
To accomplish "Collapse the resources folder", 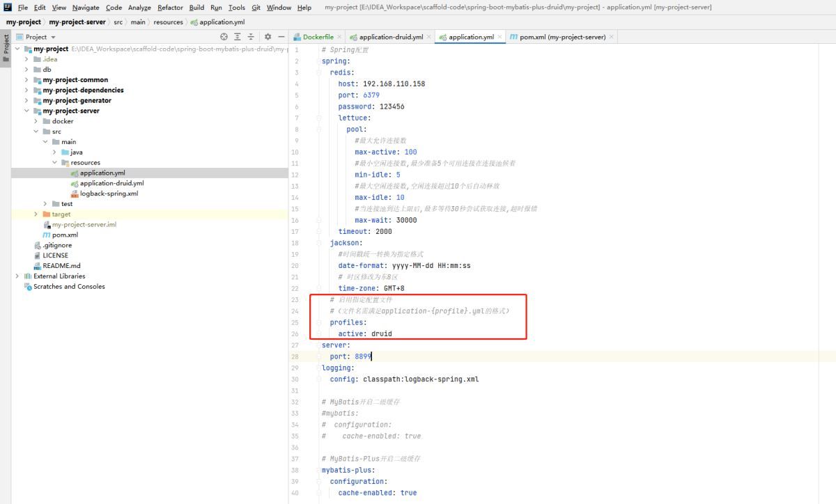I will click(x=54, y=163).
